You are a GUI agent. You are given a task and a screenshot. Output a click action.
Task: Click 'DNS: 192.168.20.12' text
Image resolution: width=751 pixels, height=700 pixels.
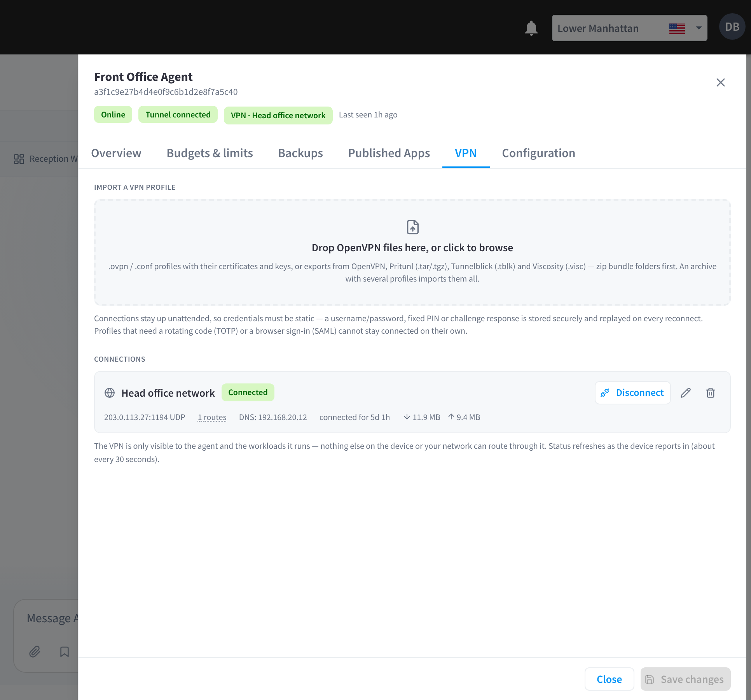tap(273, 417)
